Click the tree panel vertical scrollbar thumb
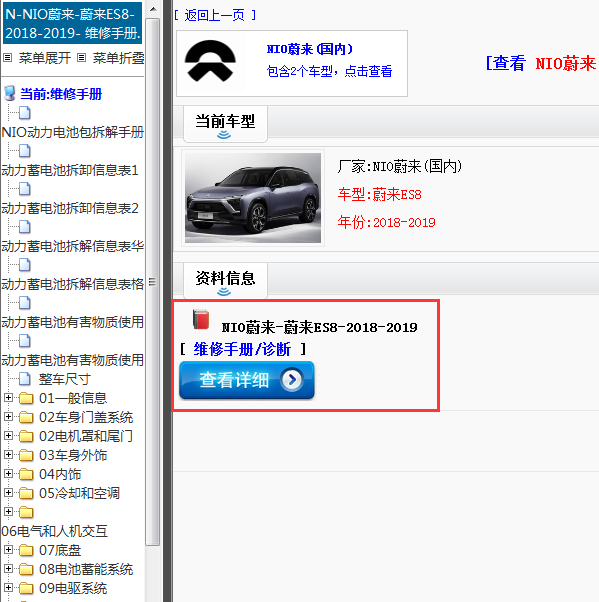 [153, 281]
